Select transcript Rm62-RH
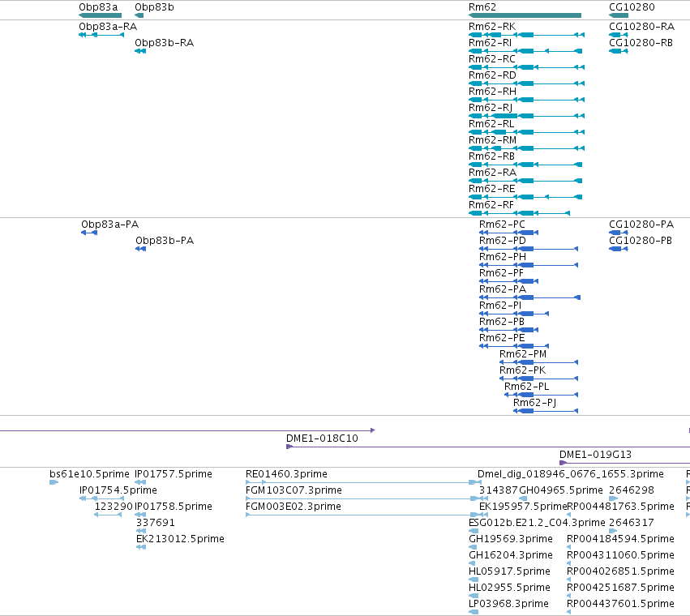 tap(526, 100)
